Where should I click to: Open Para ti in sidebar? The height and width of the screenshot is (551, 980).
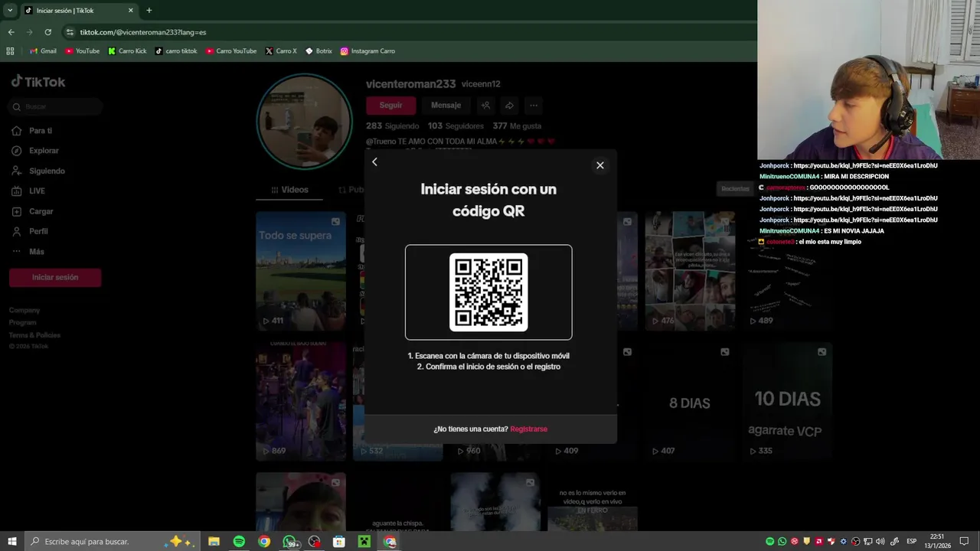pos(32,131)
